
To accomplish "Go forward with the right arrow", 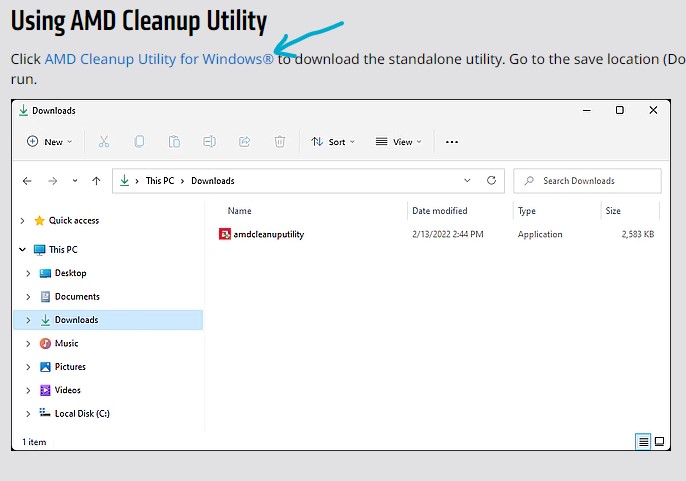I will (x=52, y=181).
